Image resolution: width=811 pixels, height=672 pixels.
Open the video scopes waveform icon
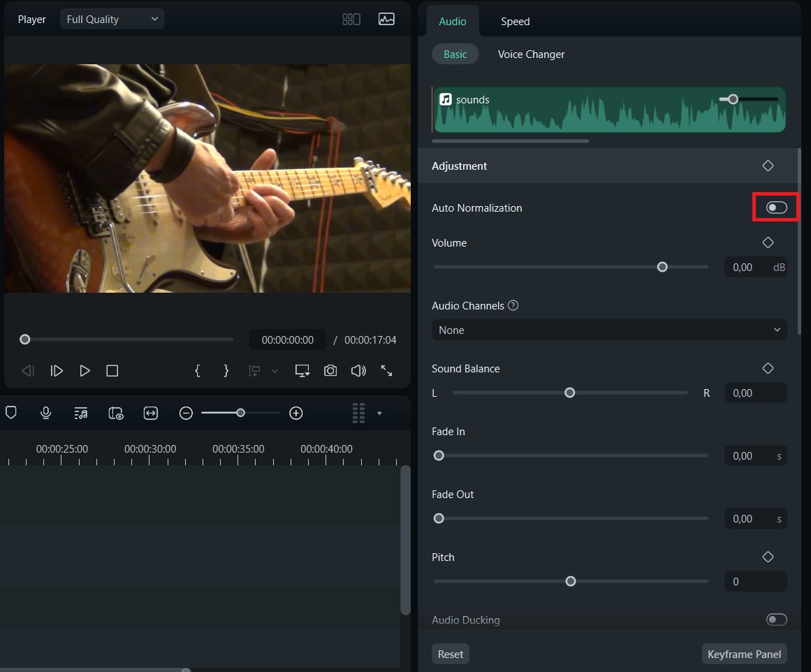click(x=386, y=20)
